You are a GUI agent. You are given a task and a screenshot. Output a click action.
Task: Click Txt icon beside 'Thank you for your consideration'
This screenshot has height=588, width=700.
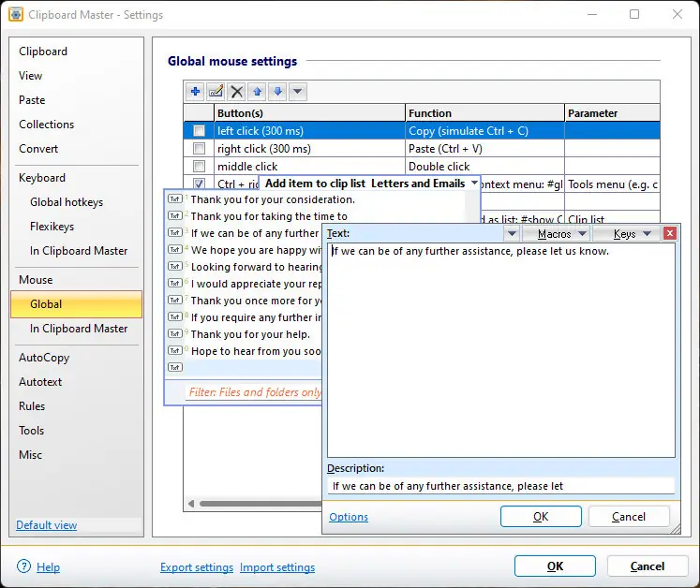(174, 199)
